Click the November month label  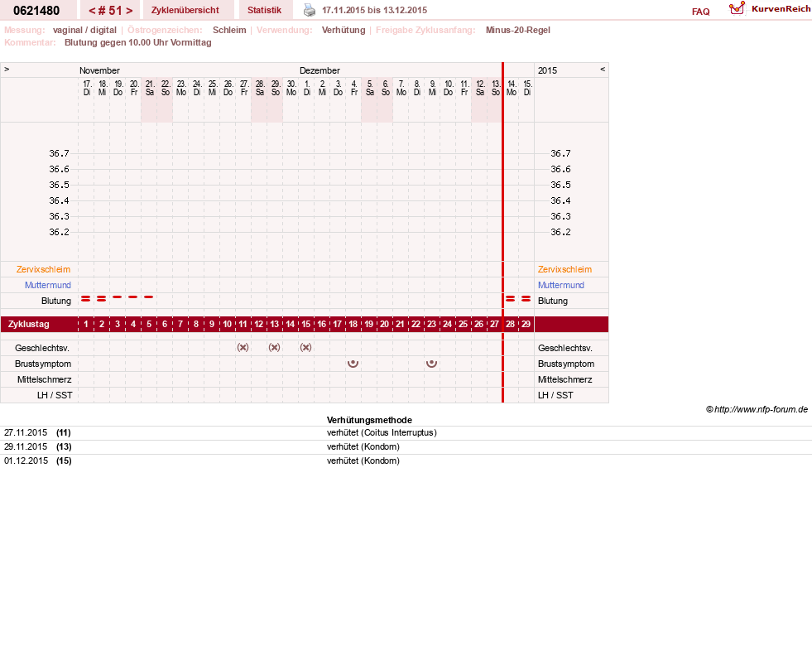click(99, 70)
